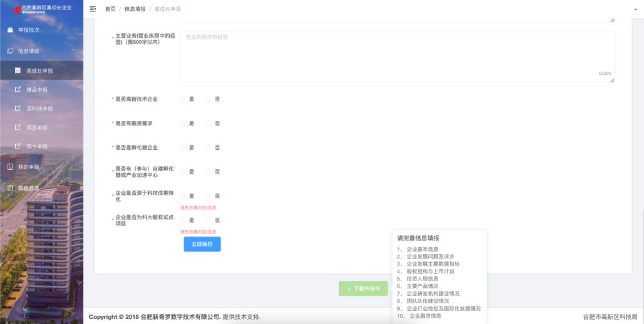
Task: Click the briefcase icon beside 申报批次
Action: (10, 30)
